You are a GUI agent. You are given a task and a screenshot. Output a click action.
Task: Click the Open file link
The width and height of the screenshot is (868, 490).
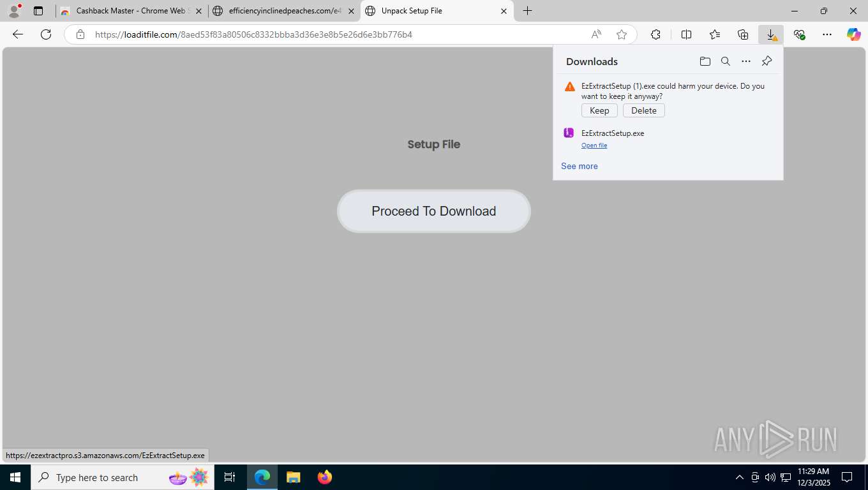(x=594, y=145)
